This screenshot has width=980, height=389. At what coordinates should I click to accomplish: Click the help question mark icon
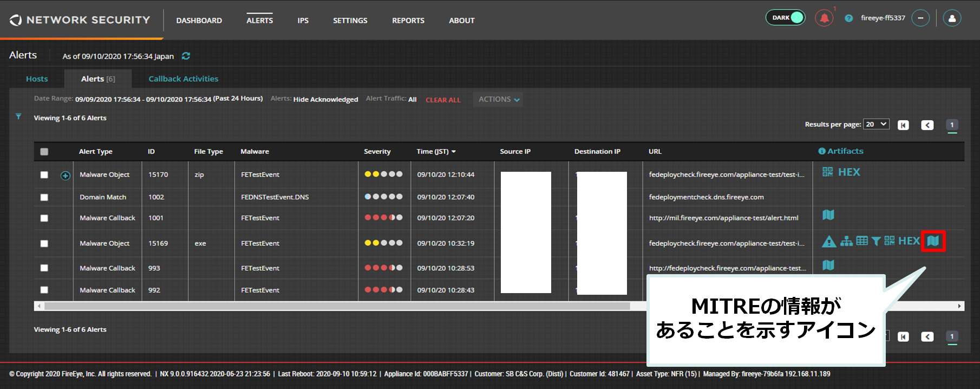pos(849,18)
